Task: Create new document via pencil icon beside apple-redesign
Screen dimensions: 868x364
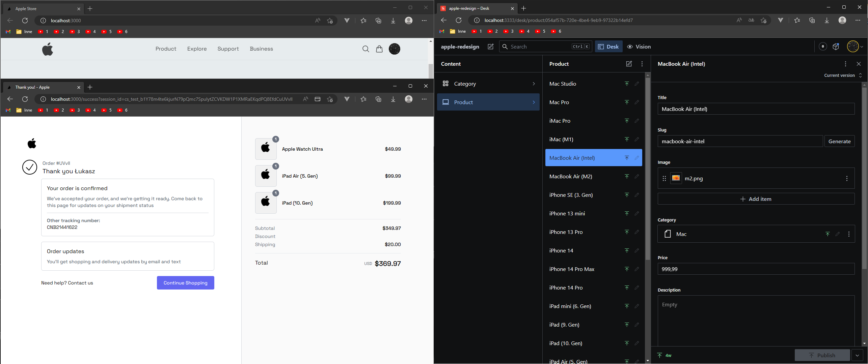Action: tap(490, 47)
